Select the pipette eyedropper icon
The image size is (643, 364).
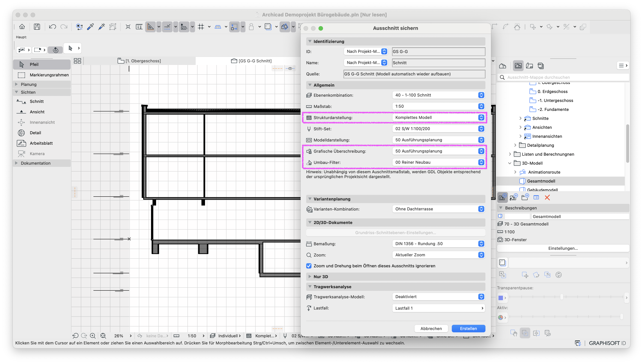[x=90, y=27]
